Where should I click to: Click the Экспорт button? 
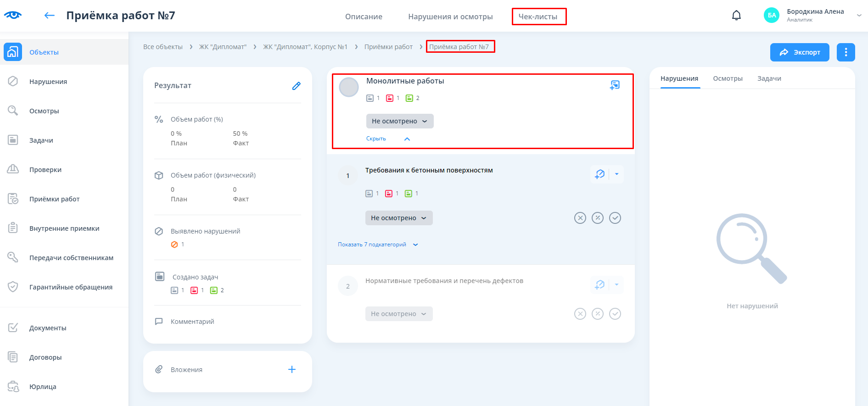click(x=799, y=52)
